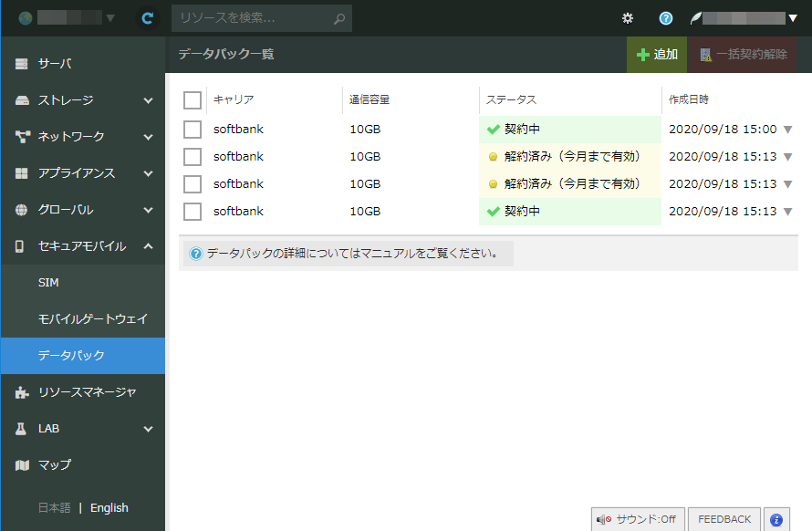Open help via the question mark icon
This screenshot has height=531, width=812.
click(x=666, y=18)
